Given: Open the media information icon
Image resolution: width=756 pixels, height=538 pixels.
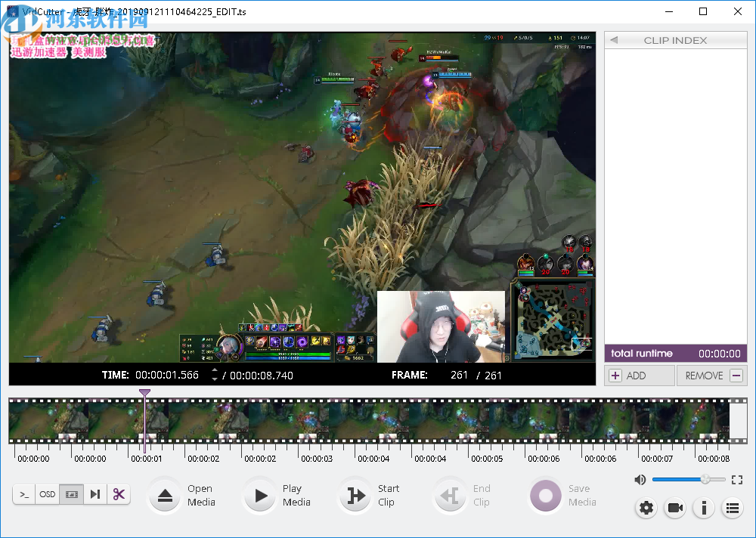Looking at the screenshot, I should pyautogui.click(x=704, y=508).
